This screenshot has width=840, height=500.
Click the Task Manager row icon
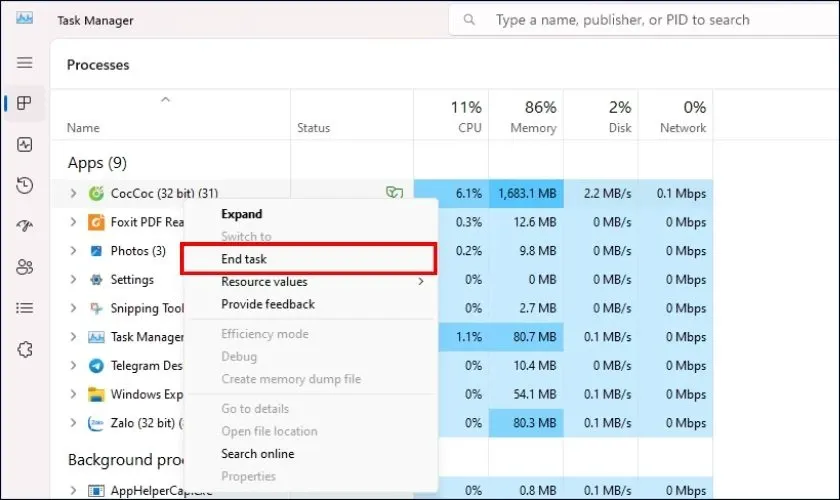click(96, 337)
